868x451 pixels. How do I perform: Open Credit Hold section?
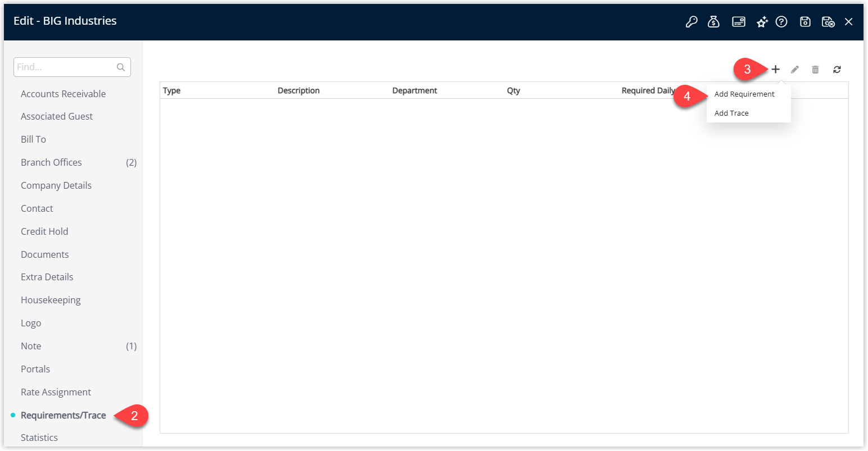tap(44, 231)
